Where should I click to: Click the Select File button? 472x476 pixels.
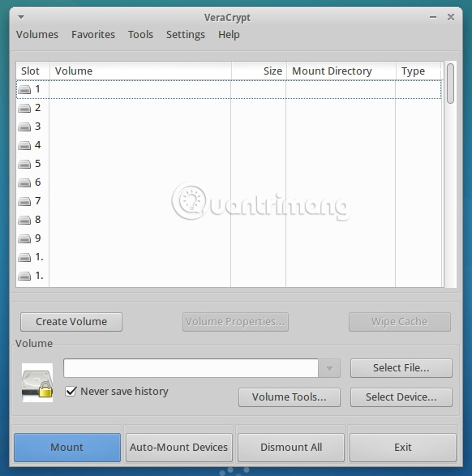tap(401, 368)
